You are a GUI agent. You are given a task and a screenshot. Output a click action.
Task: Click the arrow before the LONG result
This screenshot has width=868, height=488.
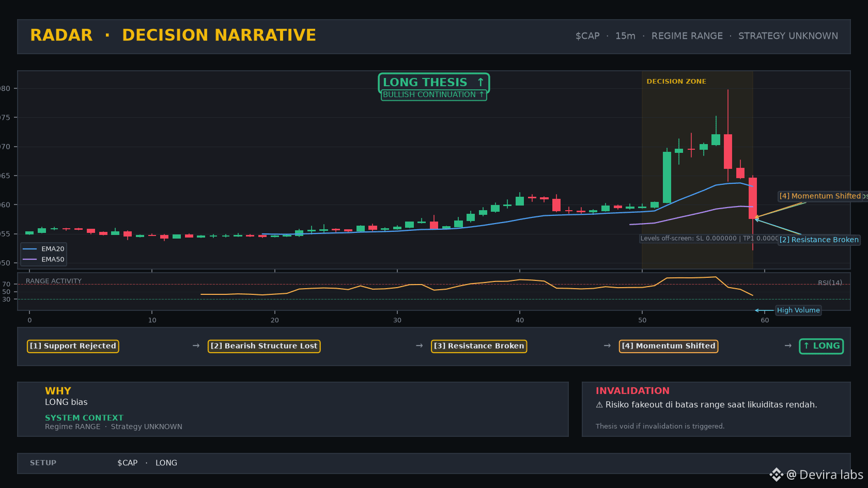click(x=788, y=345)
